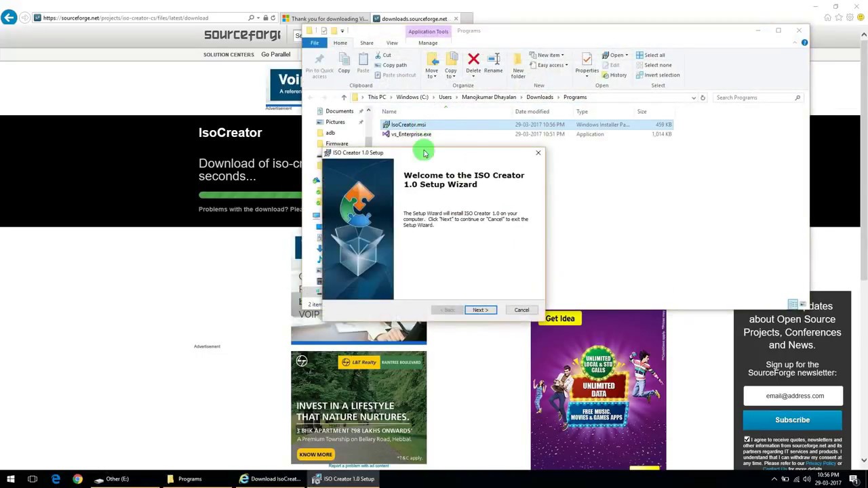Image resolution: width=868 pixels, height=488 pixels.
Task: Open Documents in the navigation pane
Action: 339,111
